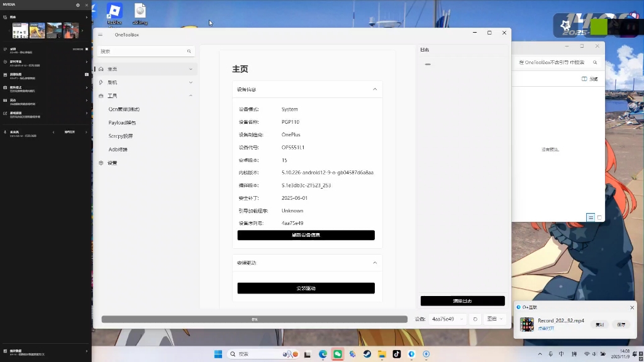The image size is (644, 362).
Task: Collapse the 工具 chevron in sidebar
Action: [x=191, y=96]
